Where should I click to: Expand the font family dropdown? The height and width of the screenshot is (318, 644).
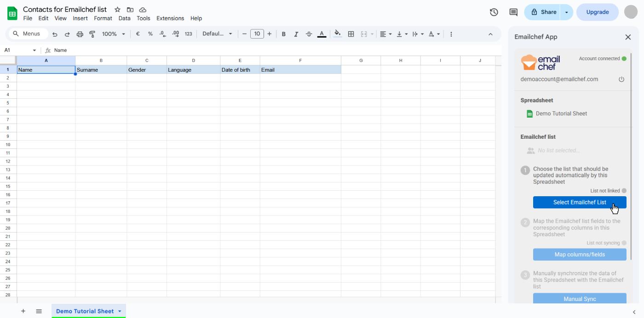(x=218, y=34)
